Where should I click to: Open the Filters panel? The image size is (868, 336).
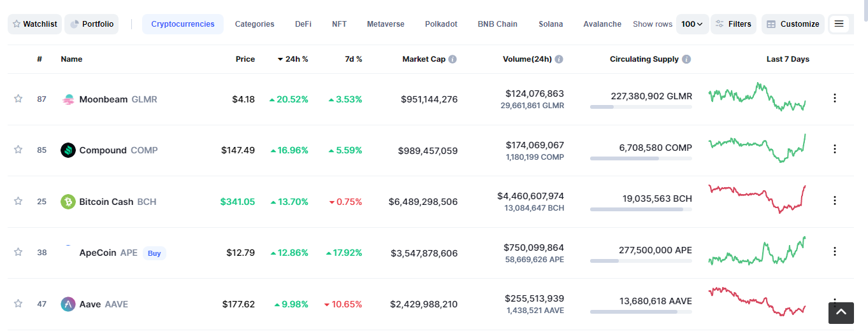pyautogui.click(x=734, y=24)
